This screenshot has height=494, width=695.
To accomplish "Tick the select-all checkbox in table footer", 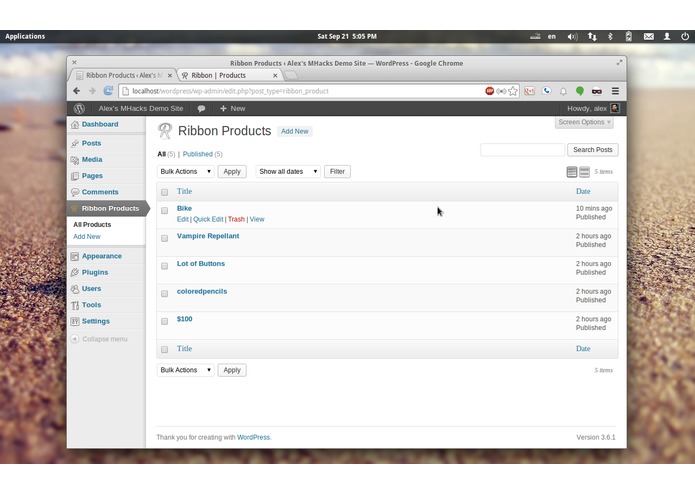I will (164, 350).
